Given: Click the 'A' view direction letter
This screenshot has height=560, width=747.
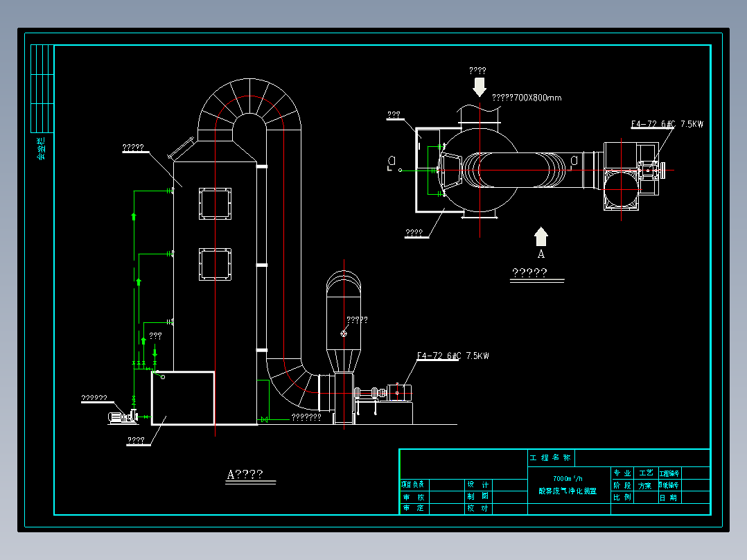Looking at the screenshot, I should pos(541,254).
